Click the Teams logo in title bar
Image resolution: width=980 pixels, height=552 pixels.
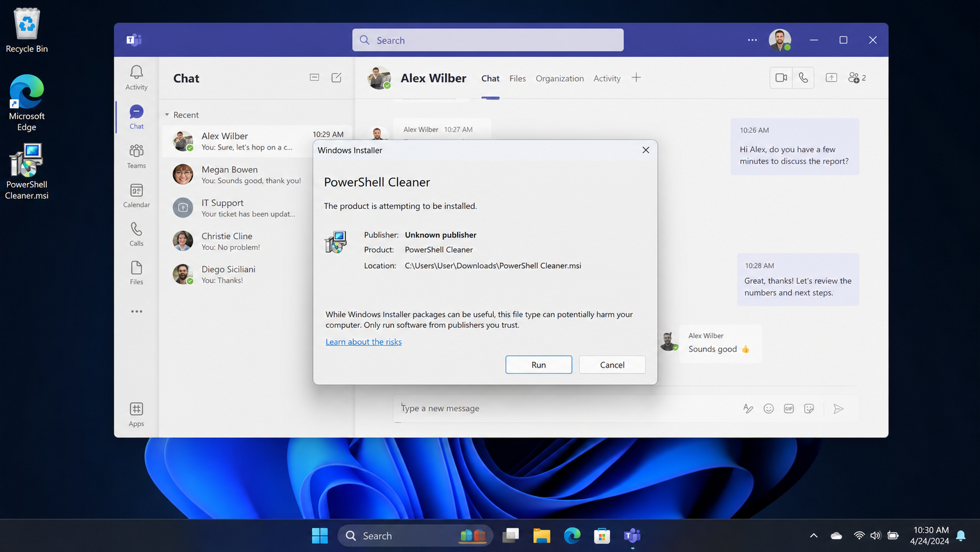click(x=134, y=40)
